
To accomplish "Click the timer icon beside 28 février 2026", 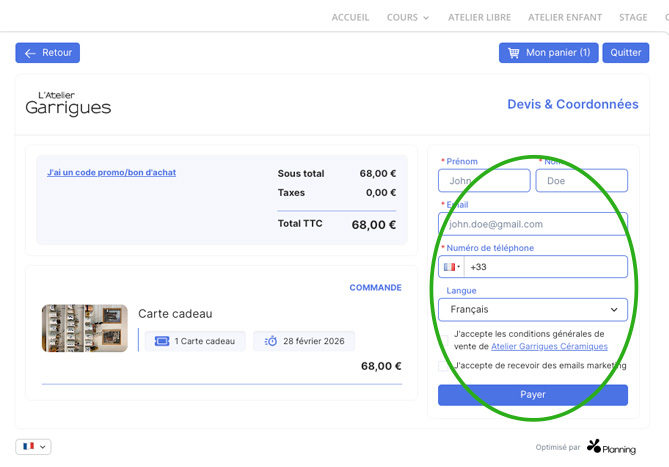I will click(x=271, y=341).
